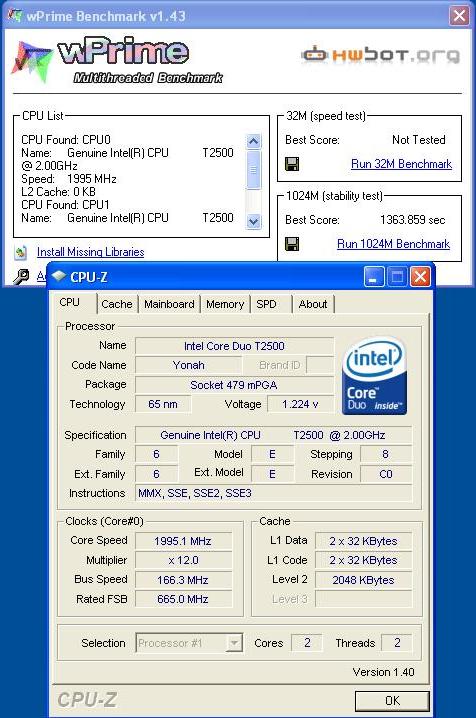The height and width of the screenshot is (718, 476).
Task: Switch to the SPD tab
Action: (x=266, y=304)
